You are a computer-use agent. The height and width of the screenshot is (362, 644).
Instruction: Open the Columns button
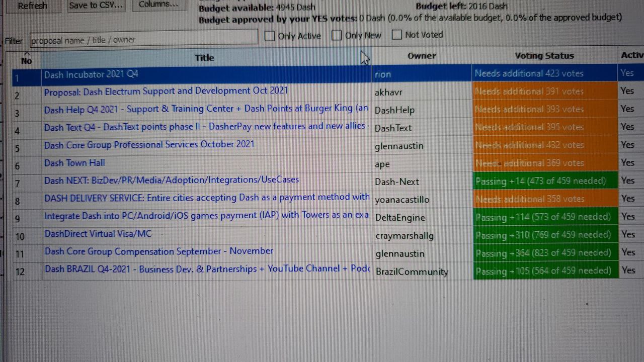158,5
